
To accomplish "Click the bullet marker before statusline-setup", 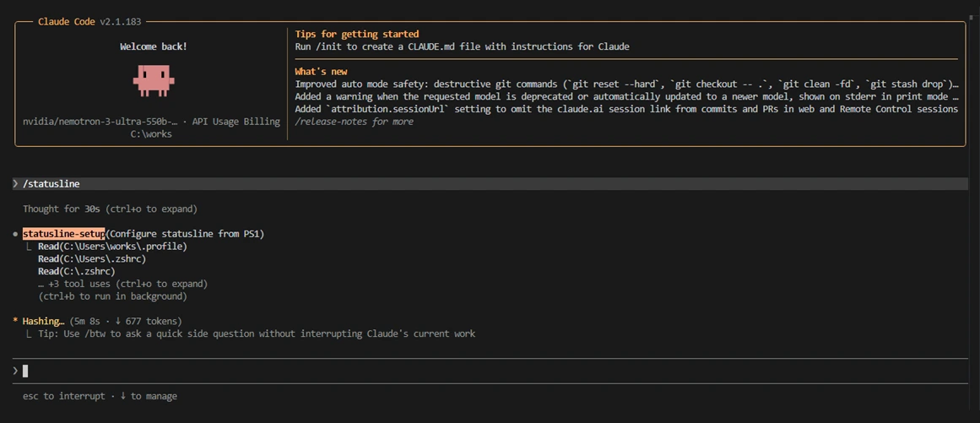I will pos(15,234).
